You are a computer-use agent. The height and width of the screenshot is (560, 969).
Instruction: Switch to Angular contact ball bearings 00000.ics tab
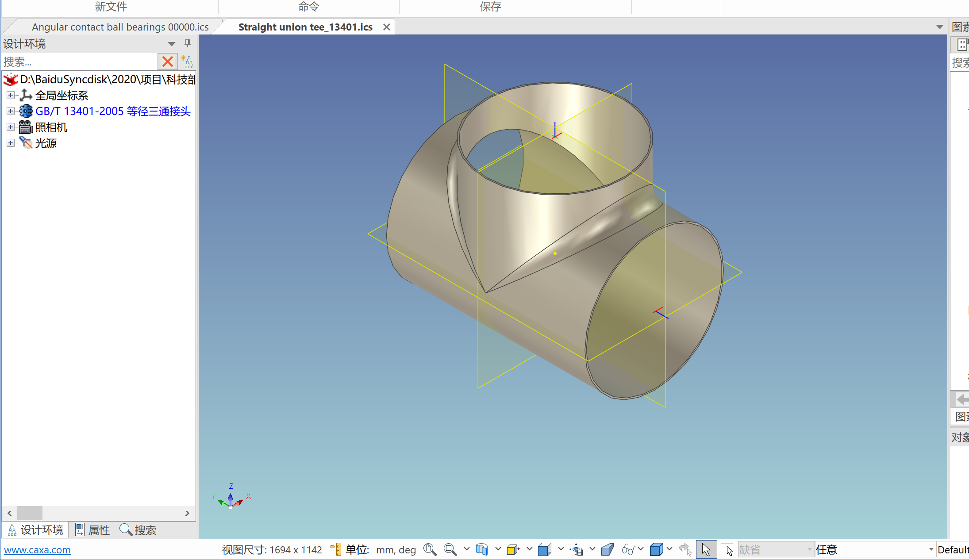[120, 27]
